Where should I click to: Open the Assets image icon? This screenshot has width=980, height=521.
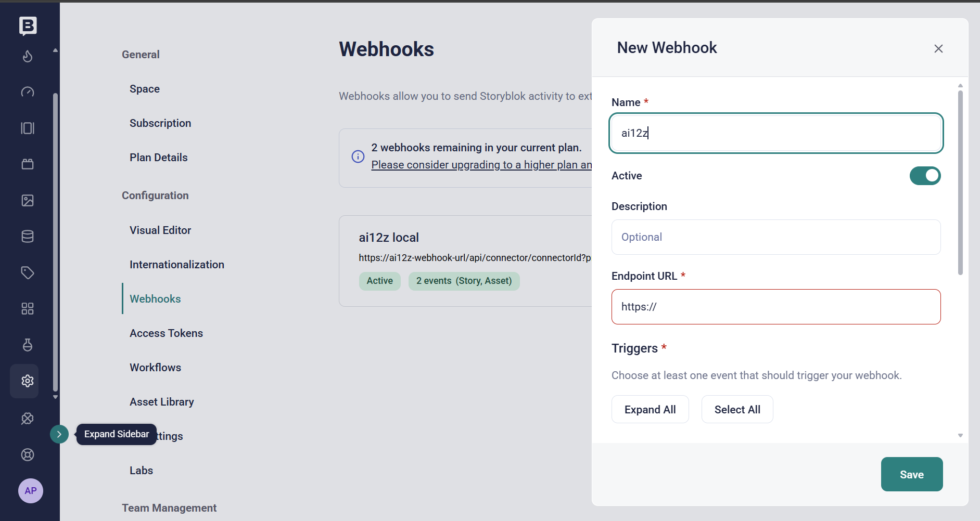point(28,200)
